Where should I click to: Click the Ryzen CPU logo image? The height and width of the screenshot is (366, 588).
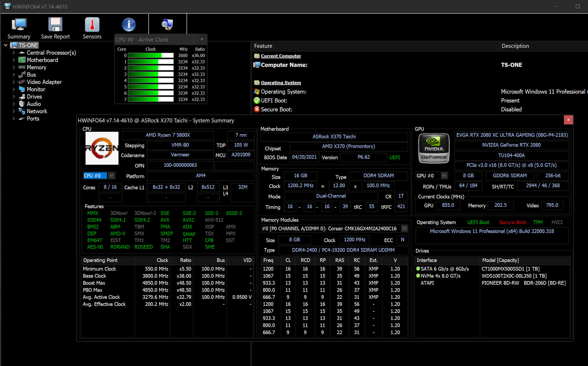102,148
